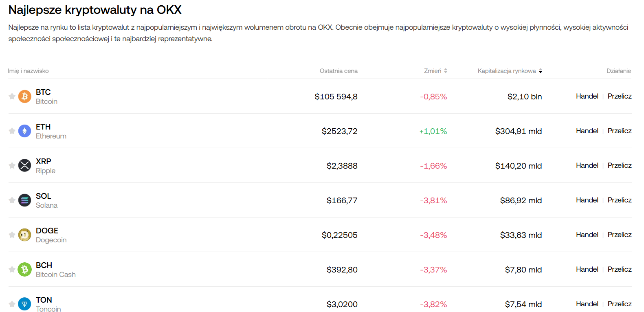The image size is (644, 312).
Task: Toggle the favorite star for ETH
Action: 12,131
